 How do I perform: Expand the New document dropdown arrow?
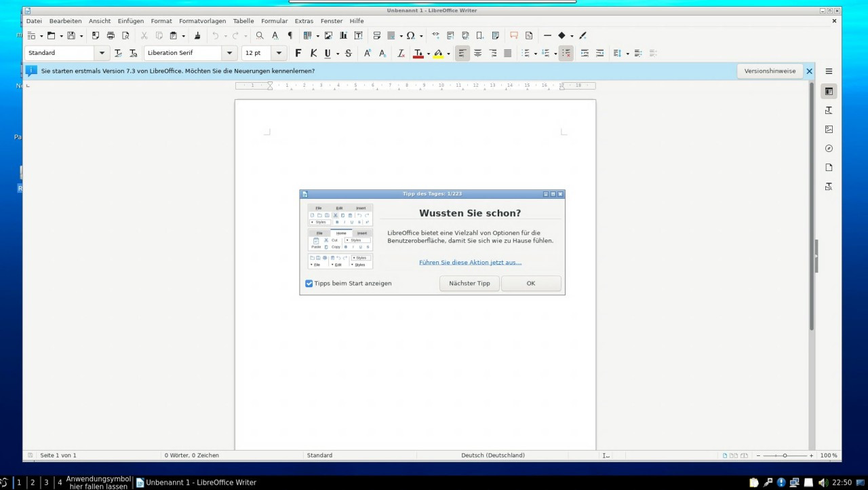point(41,36)
